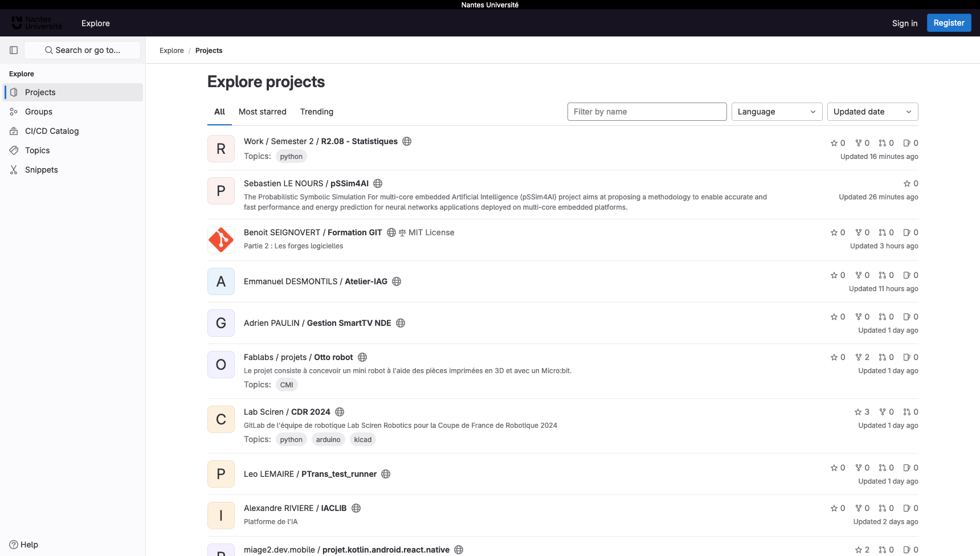Click the MIT License link
This screenshot has height=556, width=980.
tap(431, 232)
